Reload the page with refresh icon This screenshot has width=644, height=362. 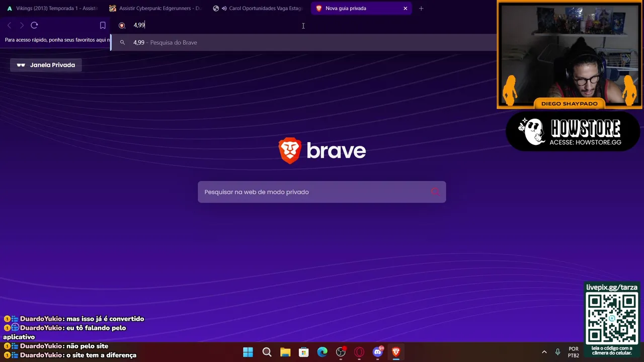(x=34, y=25)
